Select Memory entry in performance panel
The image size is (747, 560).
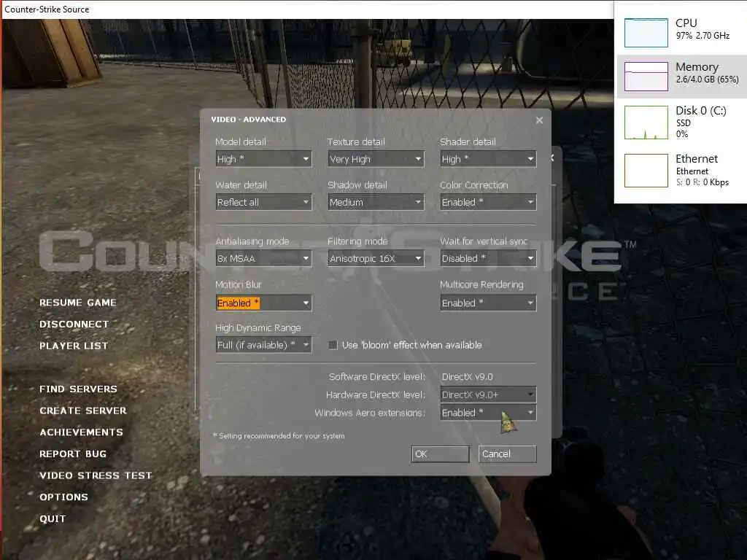tap(681, 76)
